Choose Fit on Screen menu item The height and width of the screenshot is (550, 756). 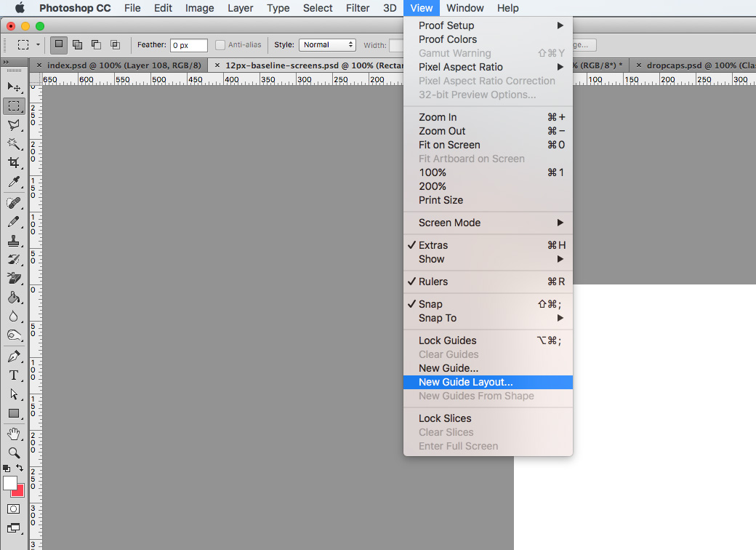pos(488,145)
